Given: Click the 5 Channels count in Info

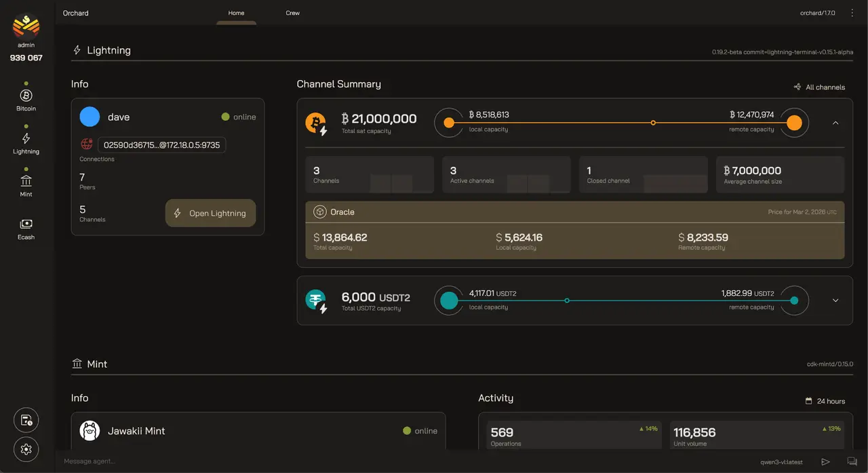Looking at the screenshot, I should pos(82,210).
